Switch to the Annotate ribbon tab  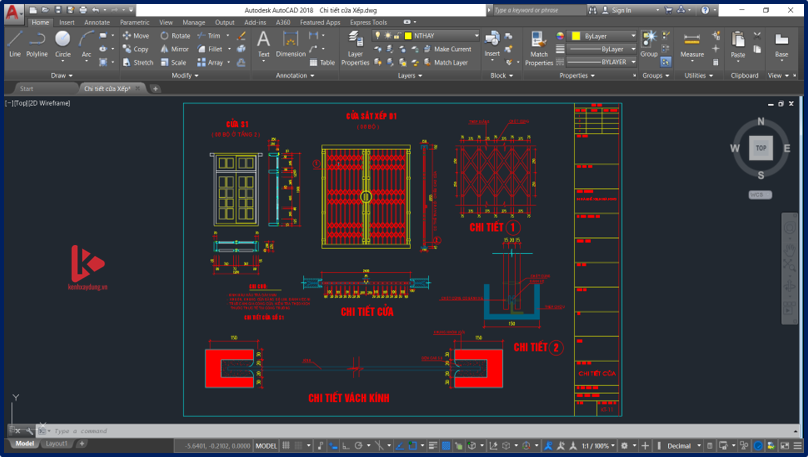coord(97,22)
